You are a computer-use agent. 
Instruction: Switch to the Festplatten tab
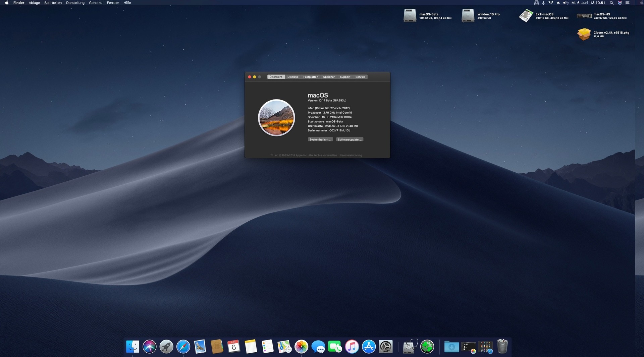[311, 77]
